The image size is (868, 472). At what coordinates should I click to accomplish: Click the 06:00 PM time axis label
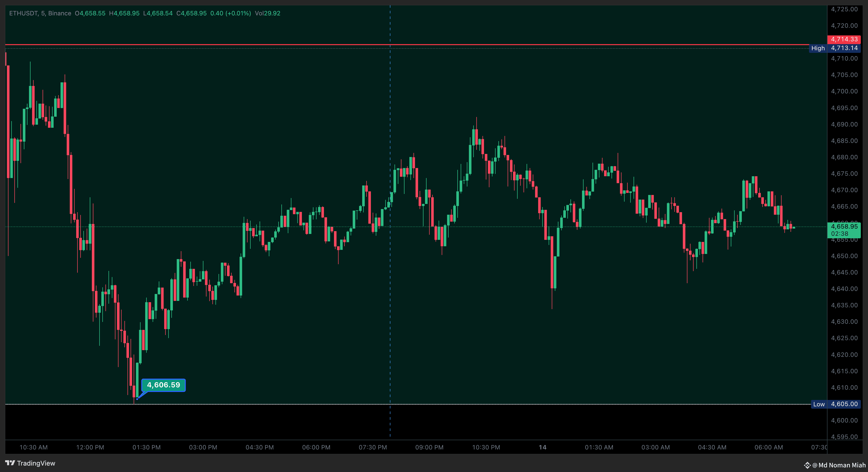[317, 447]
